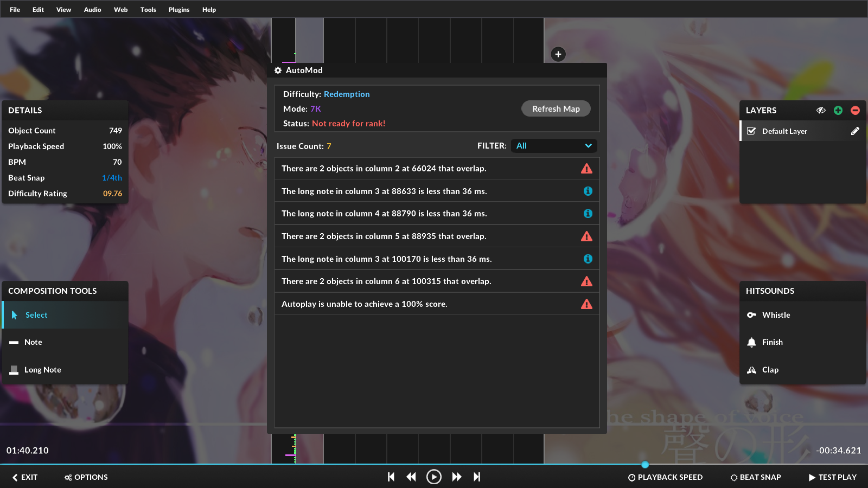Edit Default Layer with pencil icon
Image resolution: width=868 pixels, height=488 pixels.
click(x=855, y=131)
